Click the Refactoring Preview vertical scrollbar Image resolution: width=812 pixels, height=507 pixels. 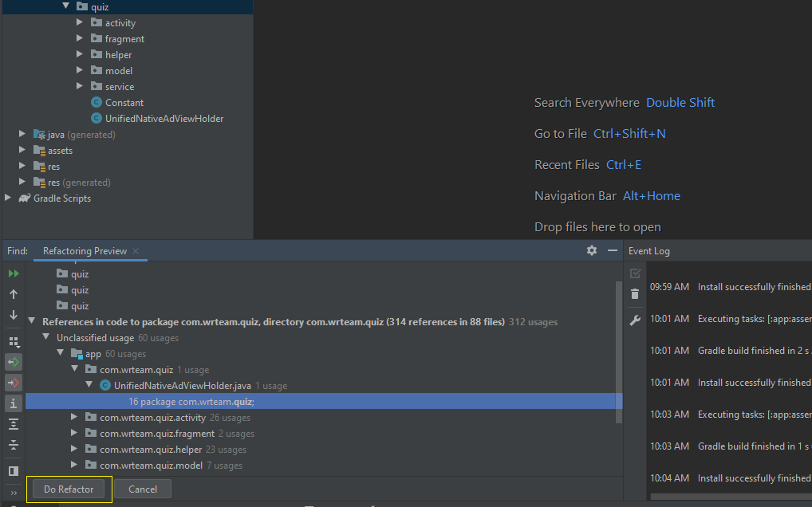(618, 352)
